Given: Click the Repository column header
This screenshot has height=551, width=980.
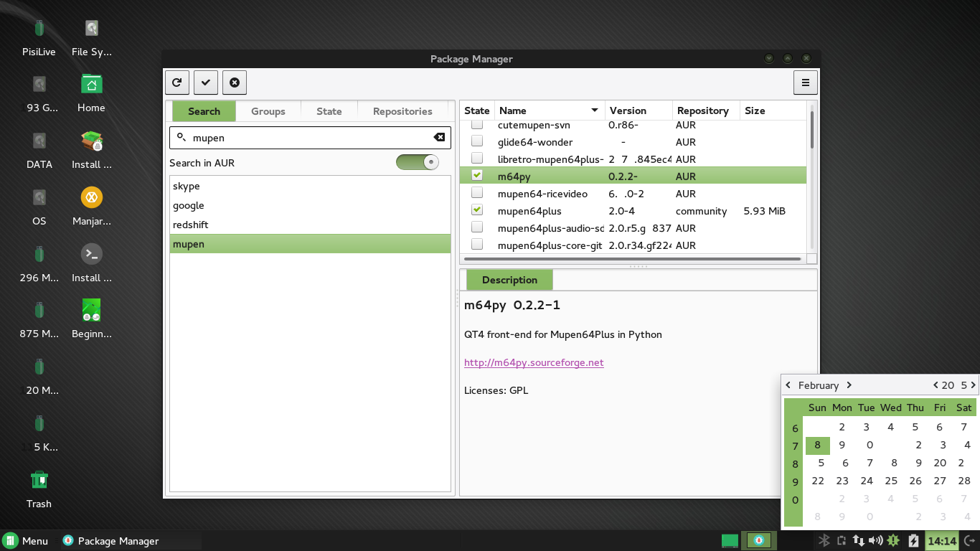Looking at the screenshot, I should (x=706, y=110).
